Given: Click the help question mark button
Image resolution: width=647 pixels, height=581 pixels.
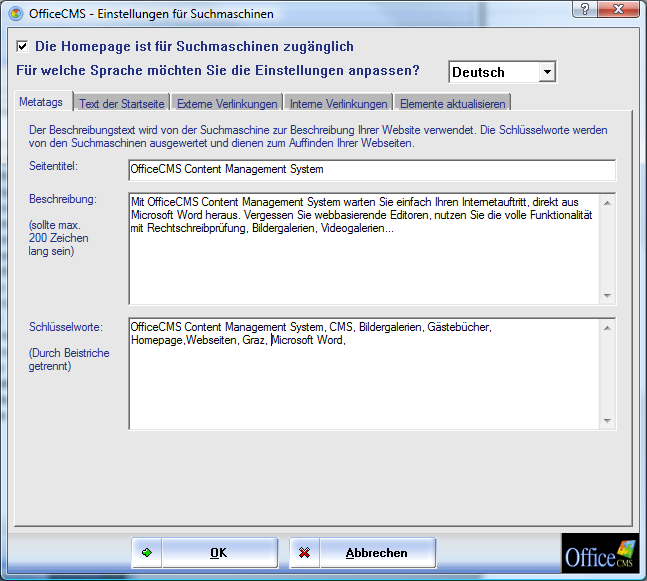Looking at the screenshot, I should tap(585, 9).
